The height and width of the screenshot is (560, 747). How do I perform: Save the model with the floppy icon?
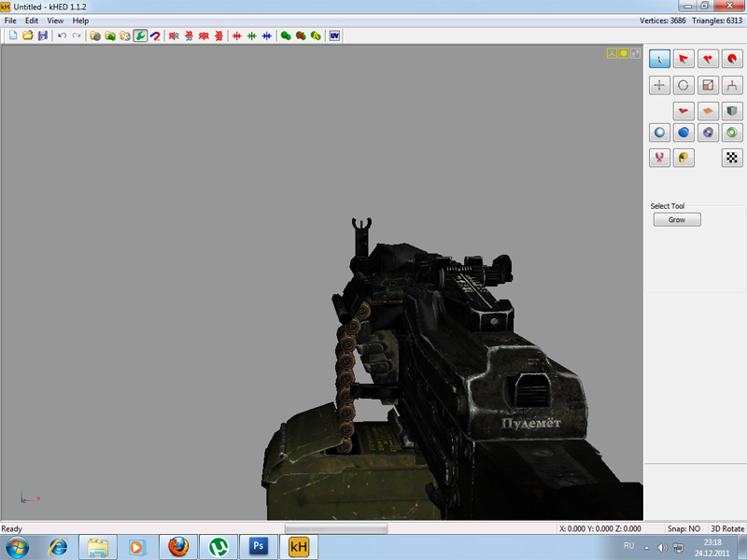click(43, 35)
